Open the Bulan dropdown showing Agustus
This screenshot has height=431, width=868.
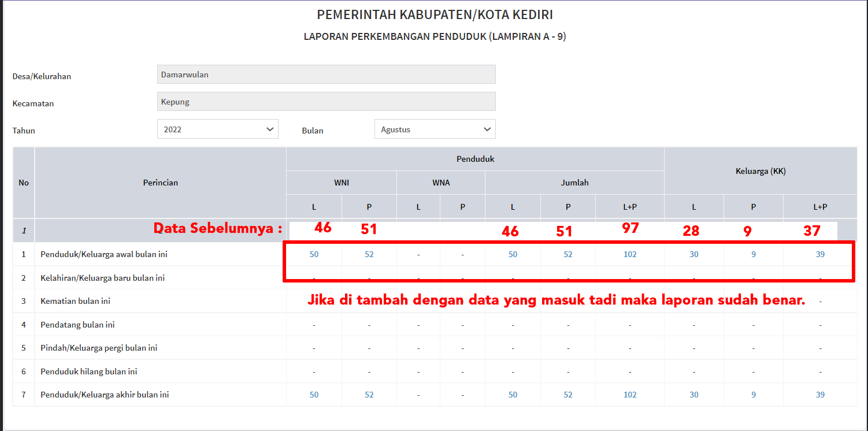435,128
